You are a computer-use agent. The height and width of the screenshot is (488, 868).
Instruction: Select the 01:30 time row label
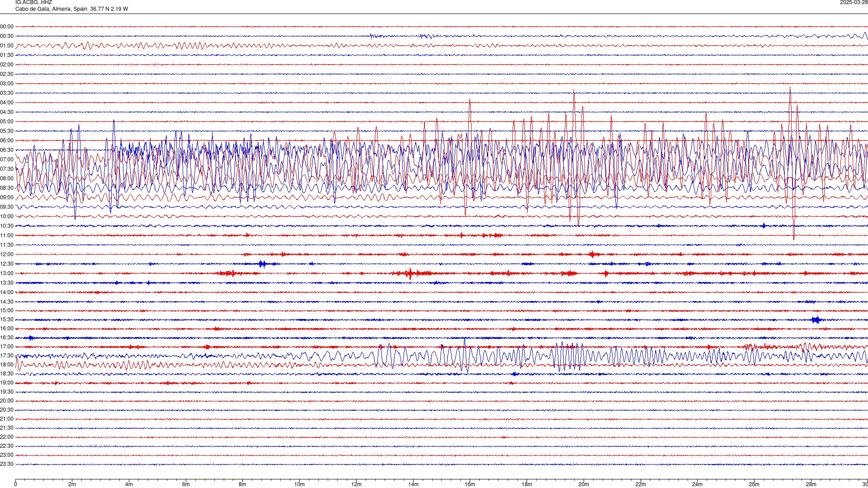(x=7, y=55)
